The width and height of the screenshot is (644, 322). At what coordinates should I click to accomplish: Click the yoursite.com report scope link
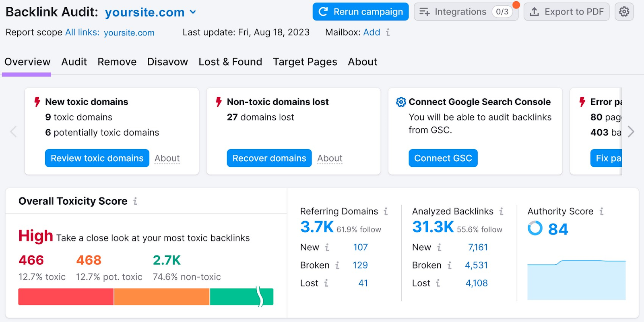point(129,33)
